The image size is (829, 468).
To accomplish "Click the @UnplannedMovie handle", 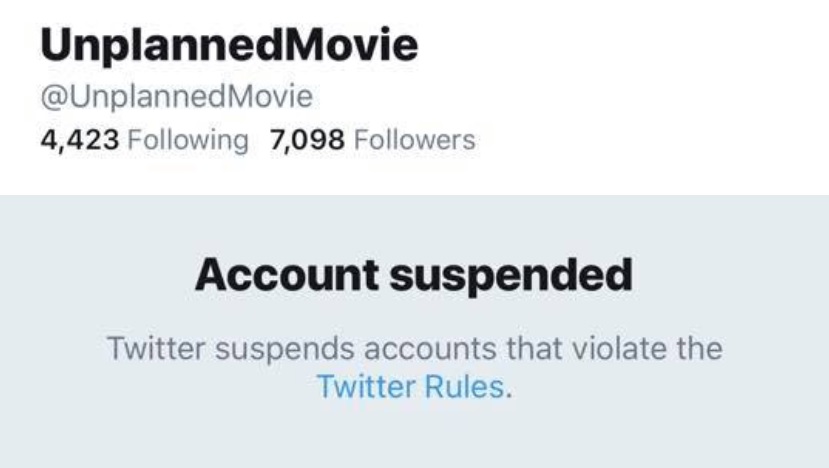I will point(176,97).
